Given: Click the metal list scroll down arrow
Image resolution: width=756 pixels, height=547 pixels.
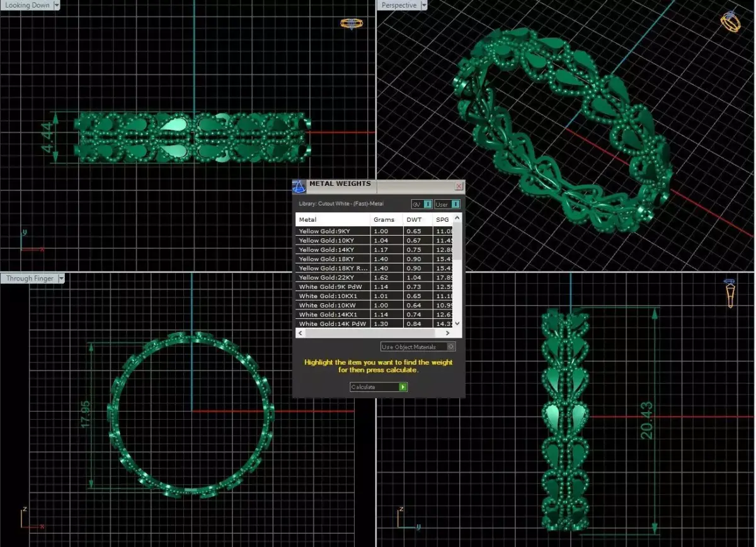Looking at the screenshot, I should tap(457, 323).
